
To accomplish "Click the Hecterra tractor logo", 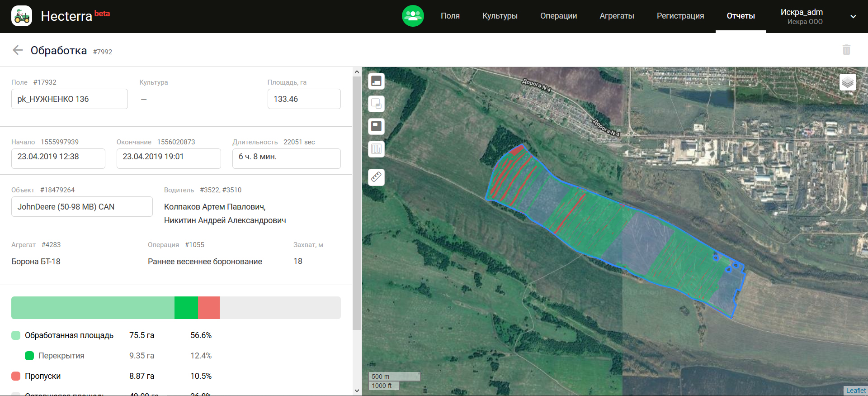I will 22,16.
